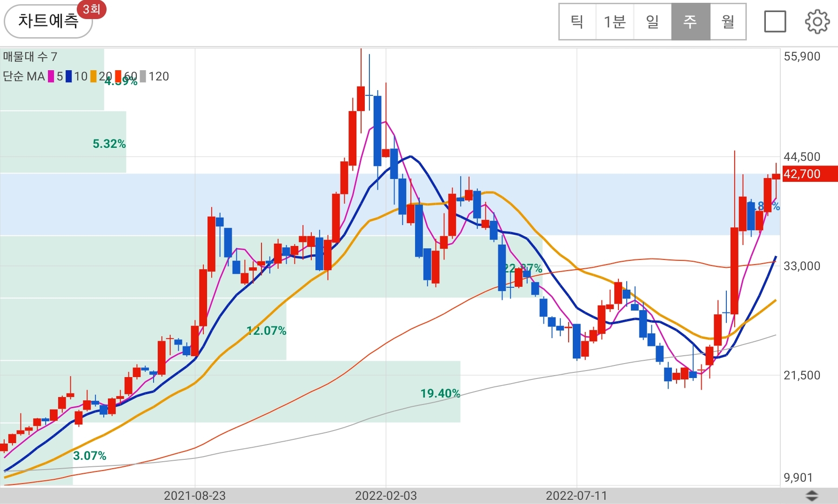The width and height of the screenshot is (838, 504).
Task: Switch to the 월 monthly chart tab
Action: [x=728, y=21]
